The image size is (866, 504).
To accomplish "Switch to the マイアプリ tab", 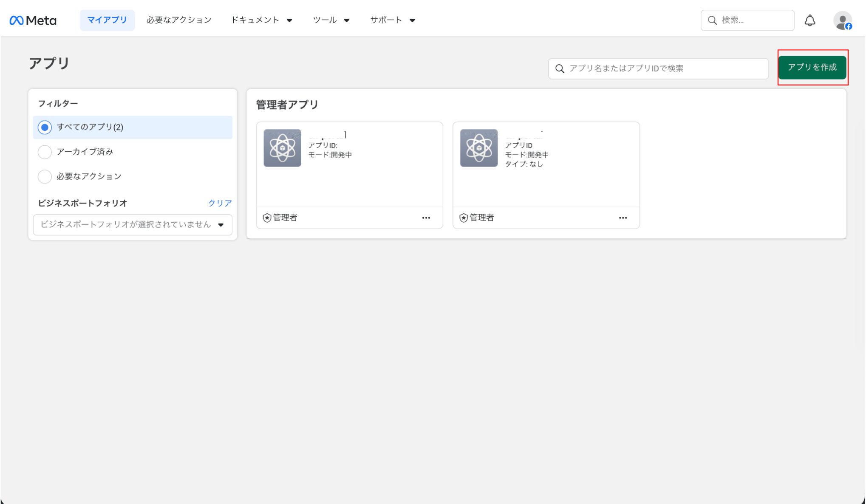I will (x=107, y=20).
